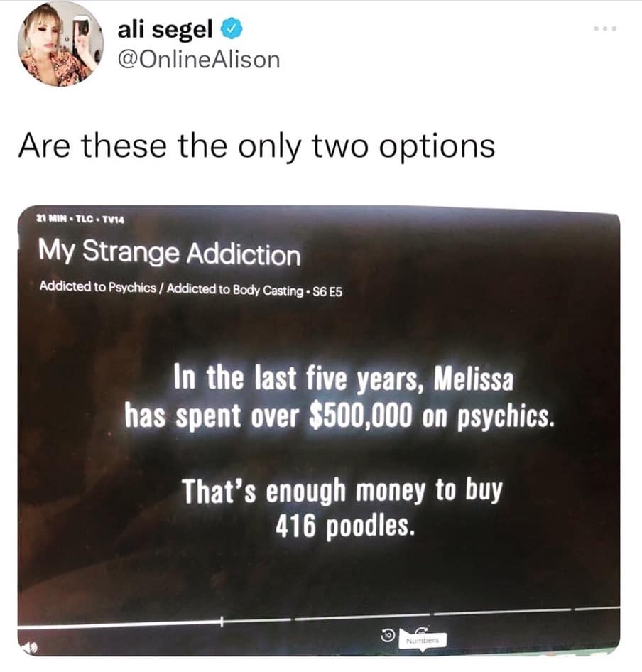Open ali segel's profile picture
642x672 pixels.
(60, 44)
